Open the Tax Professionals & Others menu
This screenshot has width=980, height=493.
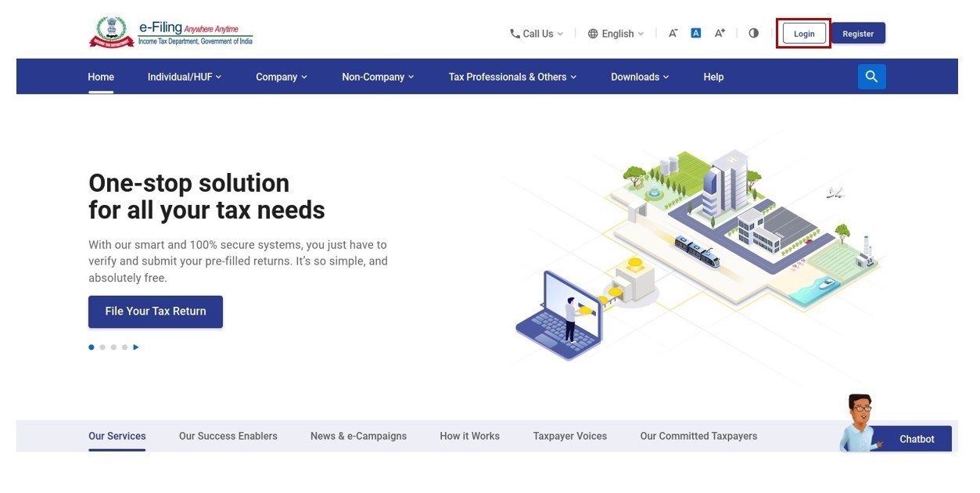(x=512, y=77)
